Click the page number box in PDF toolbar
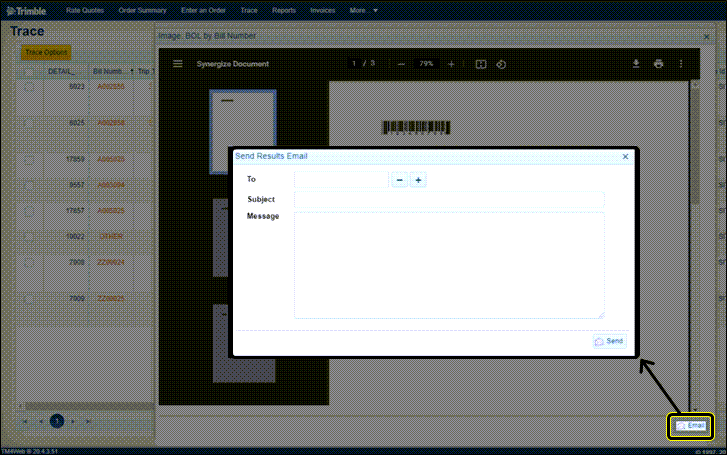This screenshot has width=727, height=455. (x=354, y=64)
